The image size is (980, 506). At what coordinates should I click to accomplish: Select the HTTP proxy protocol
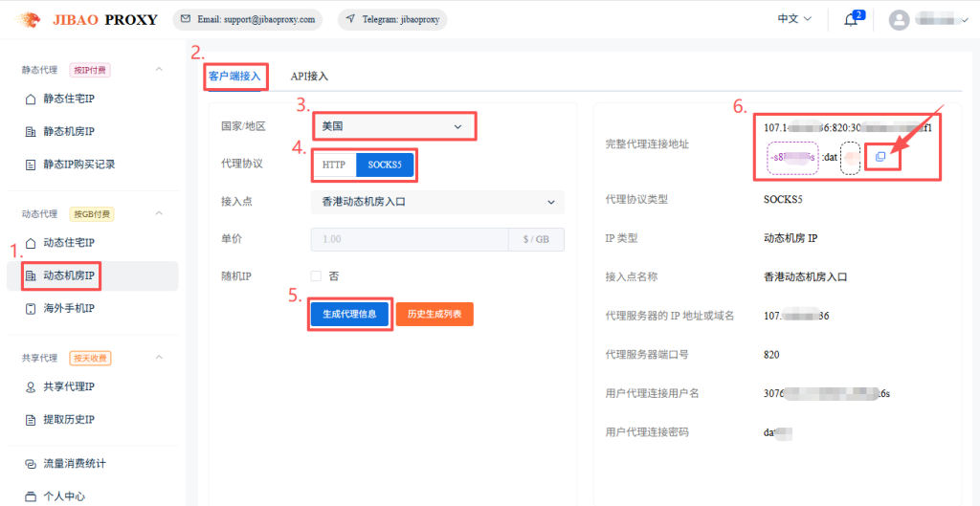click(333, 165)
